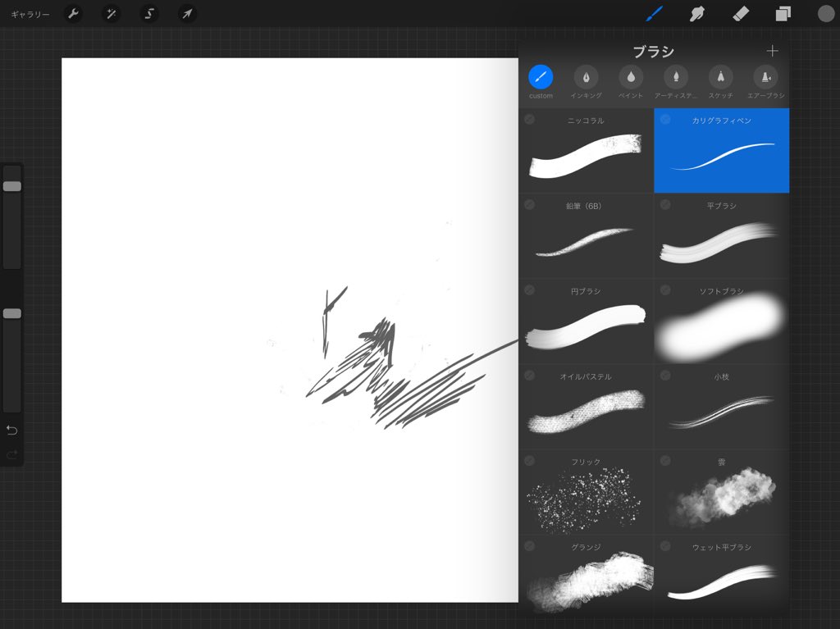Toggle checkmark on 鉛筆（6B） brush
Viewport: 840px width, 629px height.
[x=529, y=205]
